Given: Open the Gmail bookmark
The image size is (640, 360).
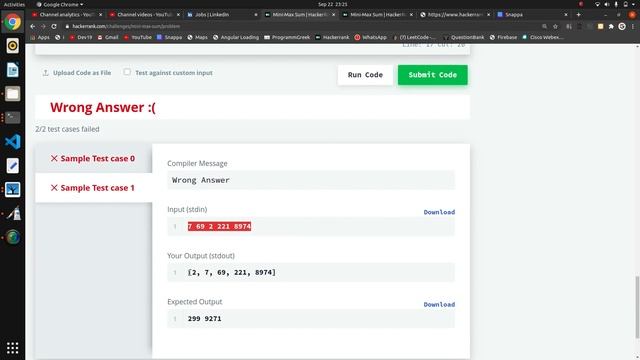Looking at the screenshot, I should point(108,37).
